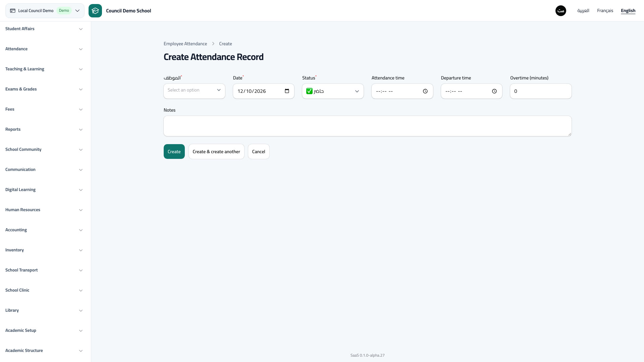Open the Local Council Demo tenant switcher
Image resolution: width=644 pixels, height=362 pixels.
[45, 11]
